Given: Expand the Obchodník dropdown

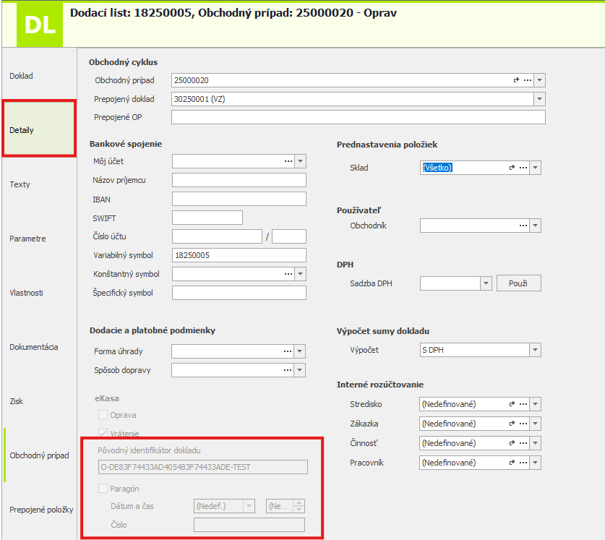Looking at the screenshot, I should point(535,226).
